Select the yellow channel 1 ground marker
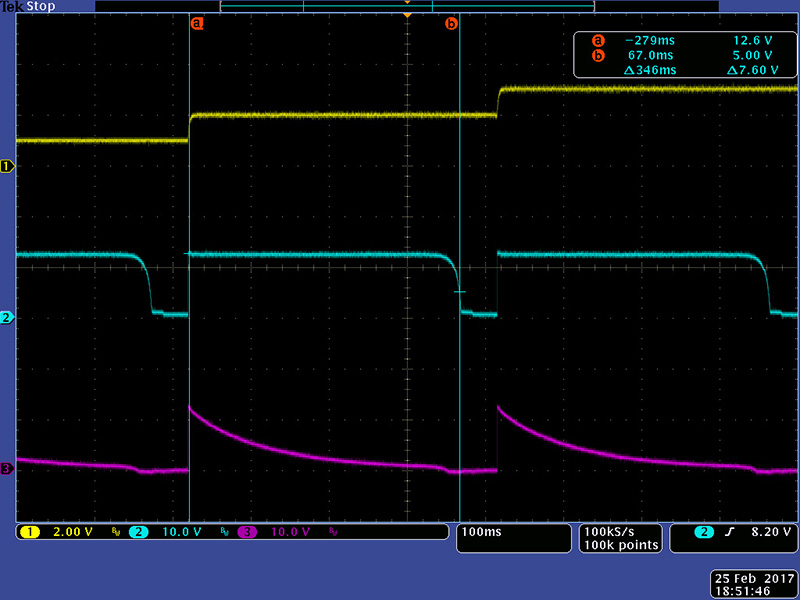 (x=8, y=166)
